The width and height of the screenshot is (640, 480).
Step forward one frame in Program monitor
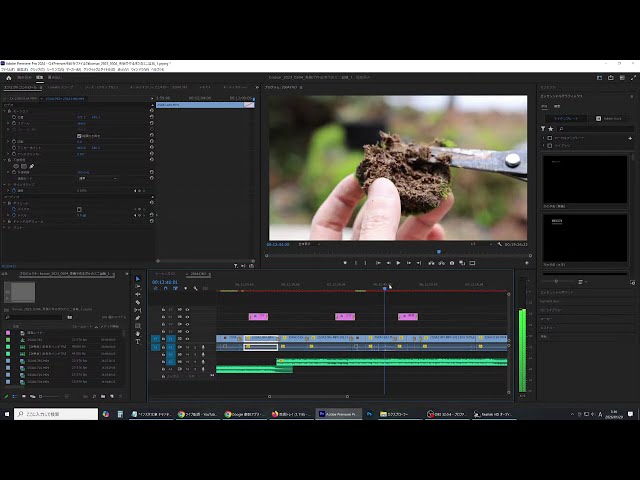point(409,263)
